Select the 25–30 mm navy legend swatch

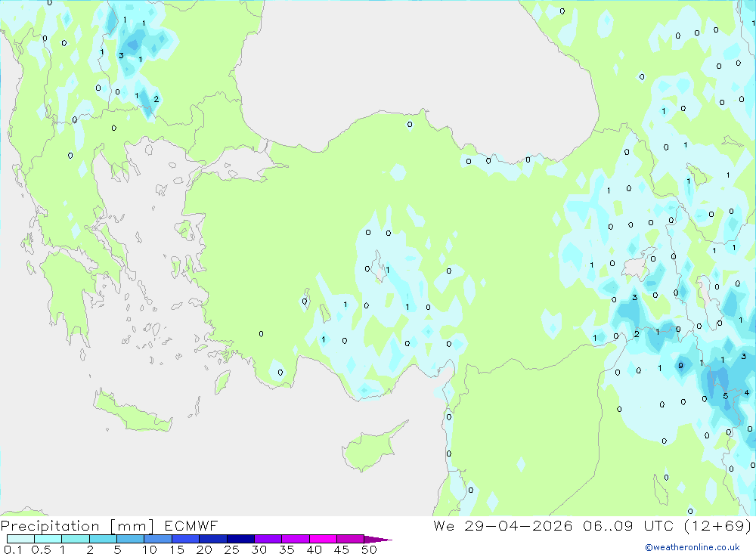pyautogui.click(x=240, y=539)
